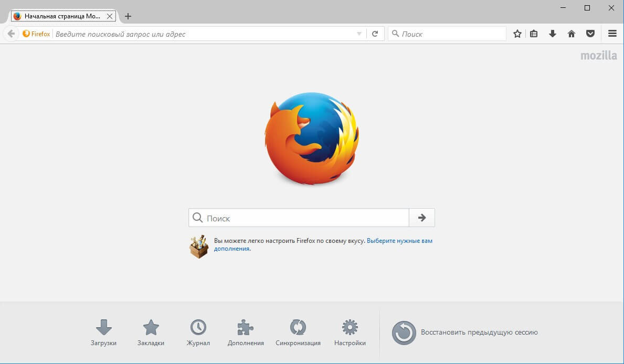624x364 pixels.
Task: Open Дополнения add-ons shortcut
Action: tap(246, 333)
